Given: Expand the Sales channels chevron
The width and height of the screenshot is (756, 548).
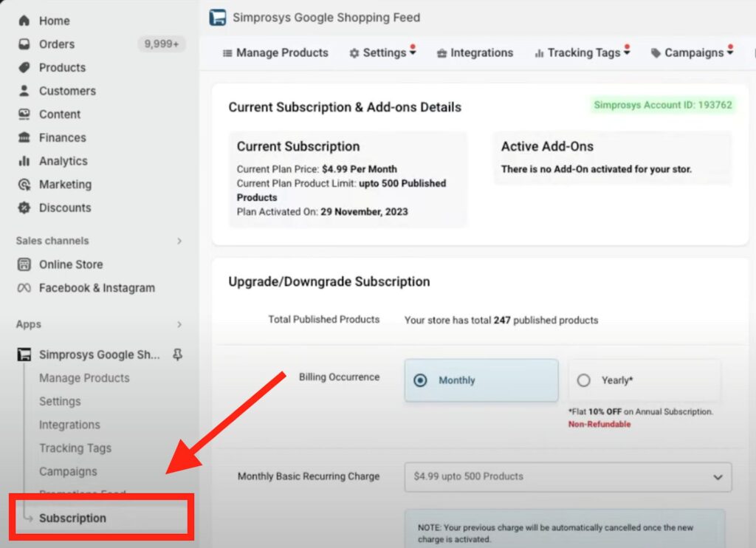Looking at the screenshot, I should point(179,241).
